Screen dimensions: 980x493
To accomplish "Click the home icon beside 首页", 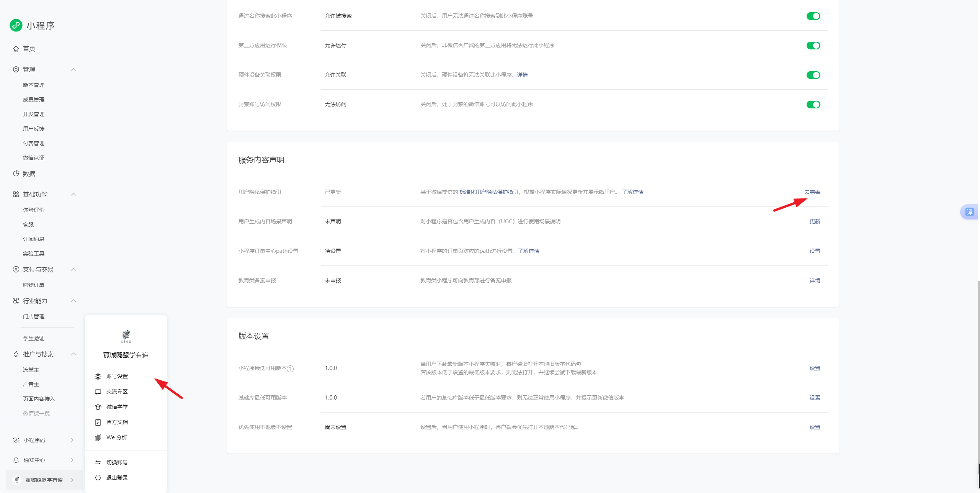I will 16,49.
